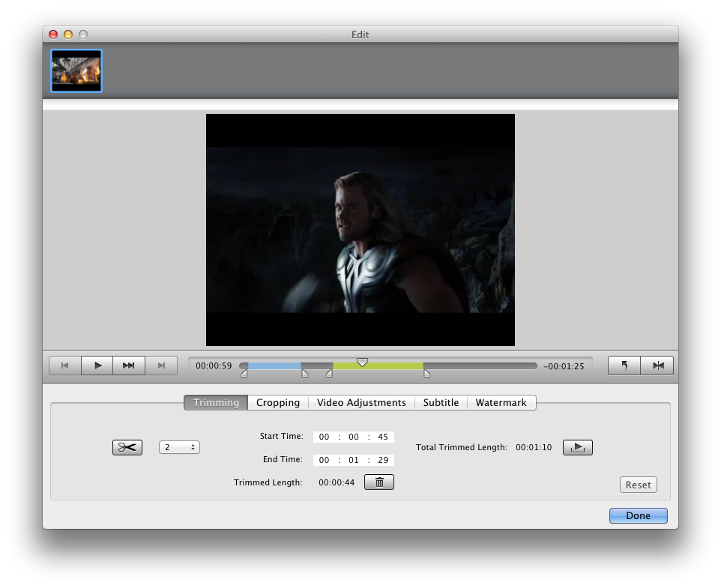Click the rotate video icon
Screen dimensions: 721x588
point(624,366)
